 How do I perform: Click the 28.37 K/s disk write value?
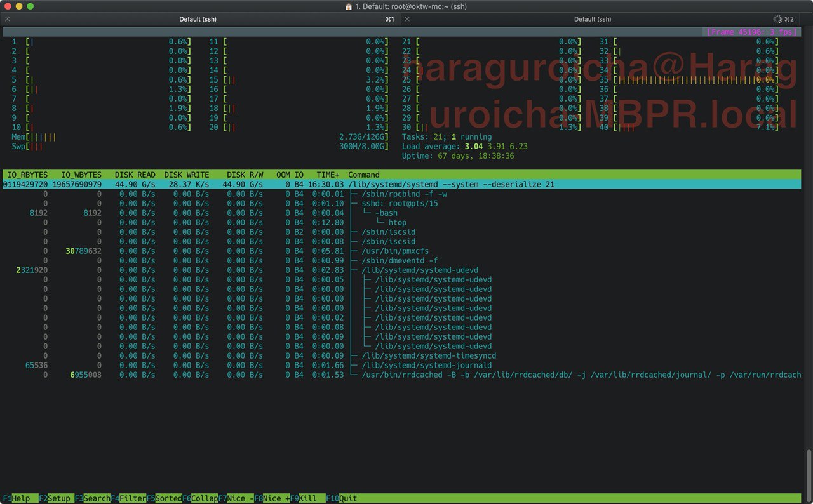pos(189,184)
